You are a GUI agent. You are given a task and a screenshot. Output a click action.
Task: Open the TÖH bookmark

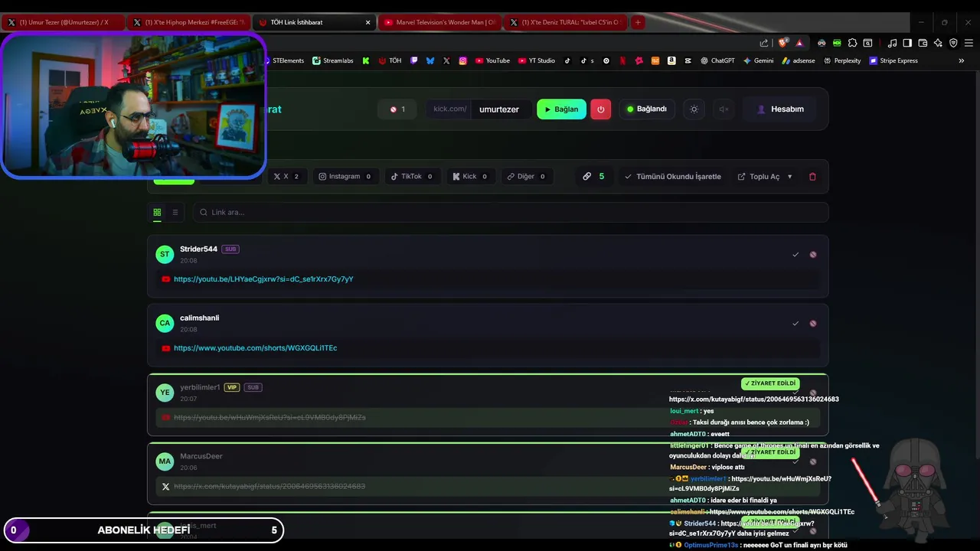pyautogui.click(x=390, y=60)
